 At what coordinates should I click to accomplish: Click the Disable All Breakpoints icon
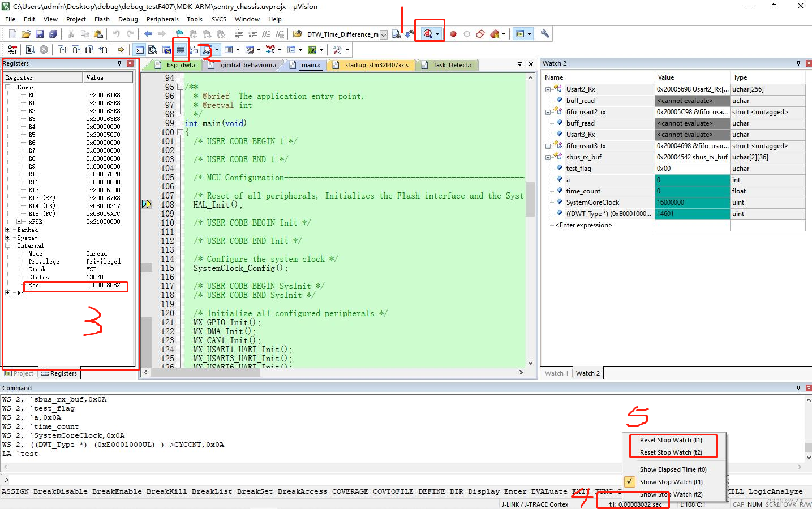(x=480, y=34)
